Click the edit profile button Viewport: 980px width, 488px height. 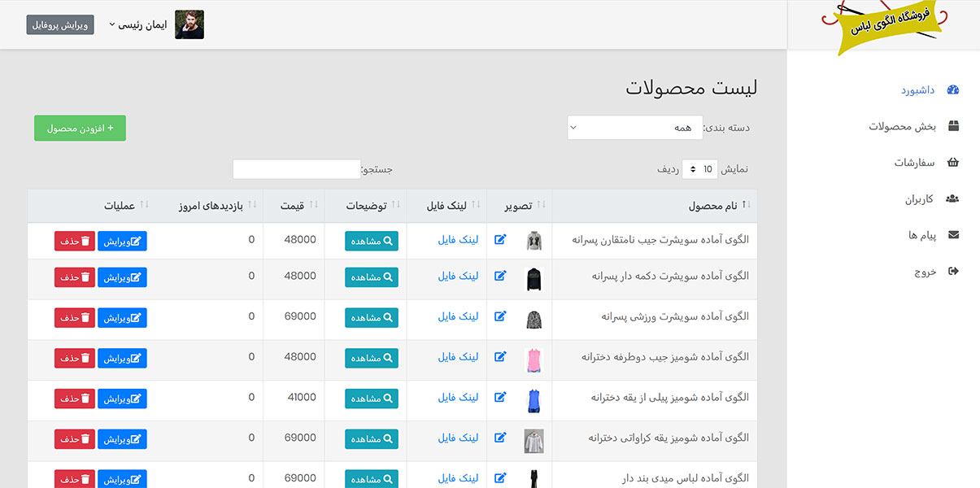pos(60,24)
